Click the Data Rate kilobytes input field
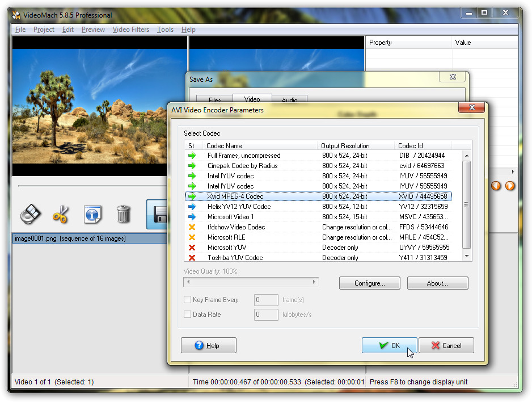 266,315
